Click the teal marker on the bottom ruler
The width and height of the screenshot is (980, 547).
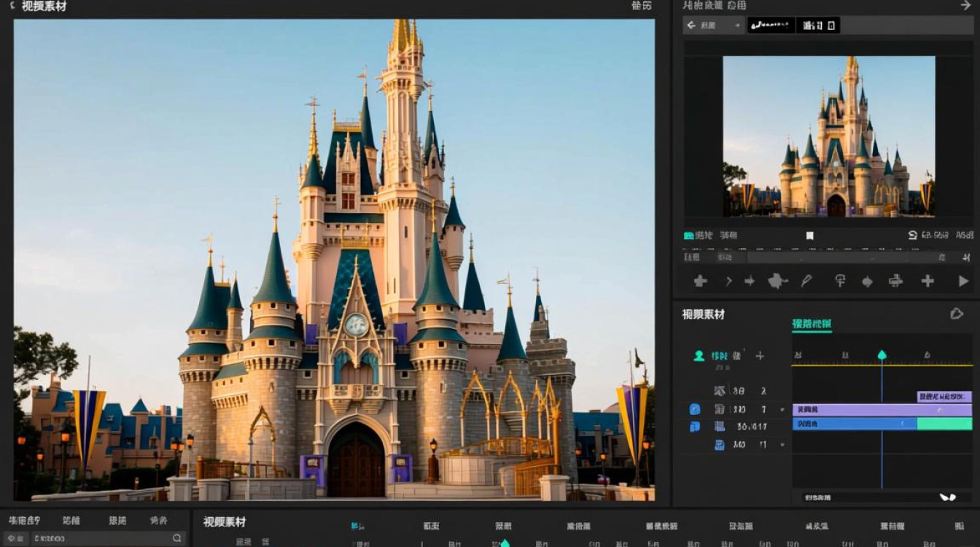(x=505, y=543)
